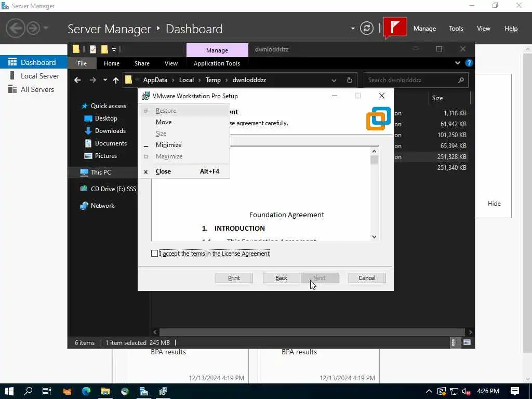Choose Close from the system menu
The height and width of the screenshot is (399, 532).
tap(184, 171)
